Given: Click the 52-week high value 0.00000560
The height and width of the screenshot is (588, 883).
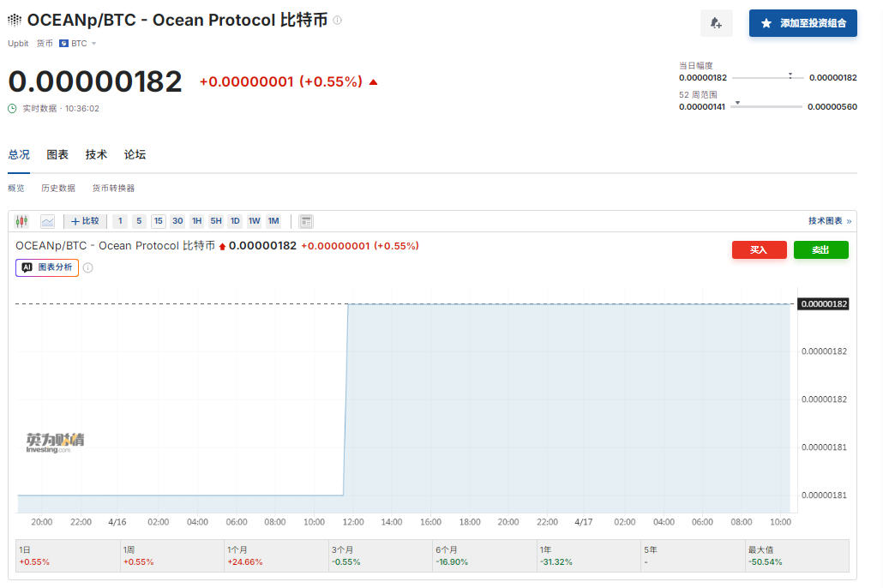Looking at the screenshot, I should (832, 107).
